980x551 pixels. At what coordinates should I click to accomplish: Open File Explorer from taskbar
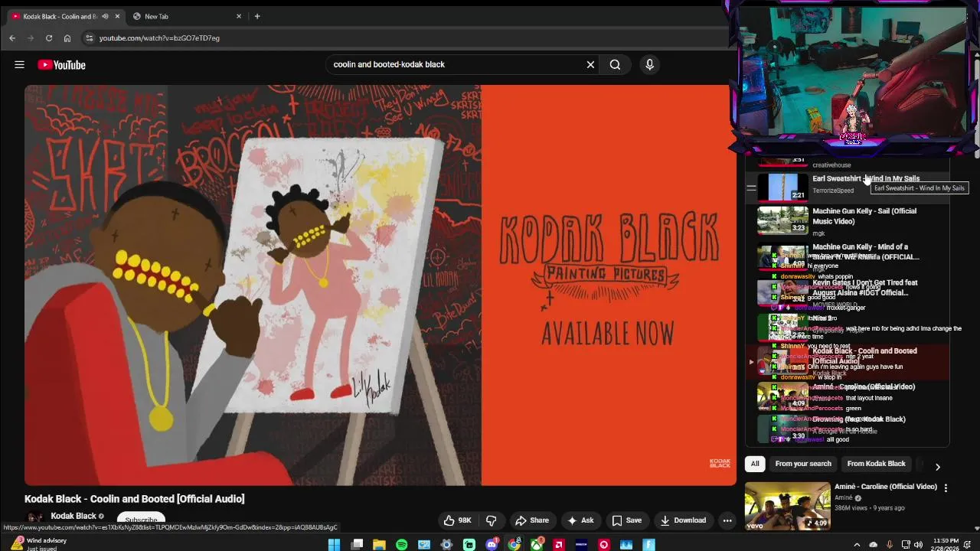[379, 545]
